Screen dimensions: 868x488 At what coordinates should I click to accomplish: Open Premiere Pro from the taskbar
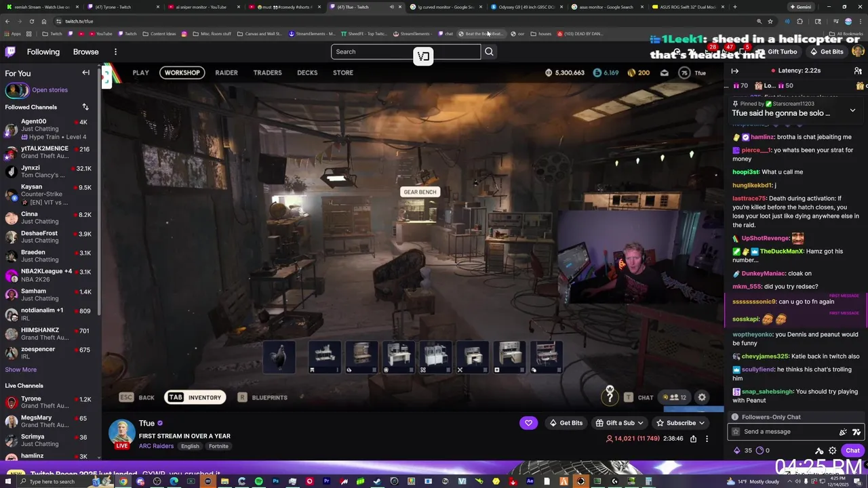tap(326, 481)
